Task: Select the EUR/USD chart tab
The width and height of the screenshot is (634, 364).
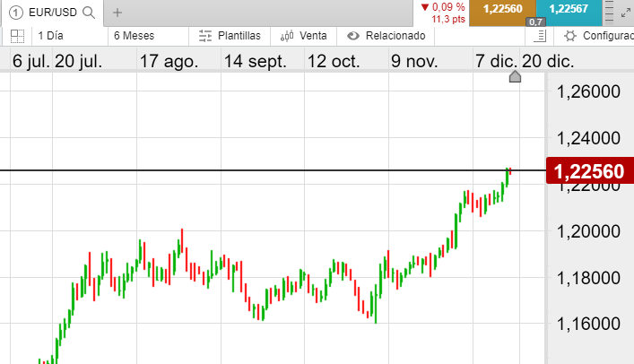Action: (x=53, y=13)
